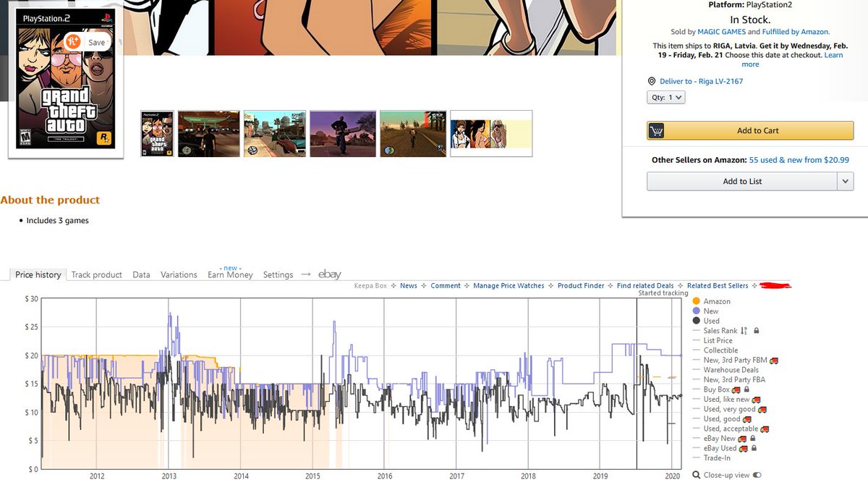Toggle the Amazon price series in legend
Viewport: 868px width, 480px height.
click(x=712, y=301)
